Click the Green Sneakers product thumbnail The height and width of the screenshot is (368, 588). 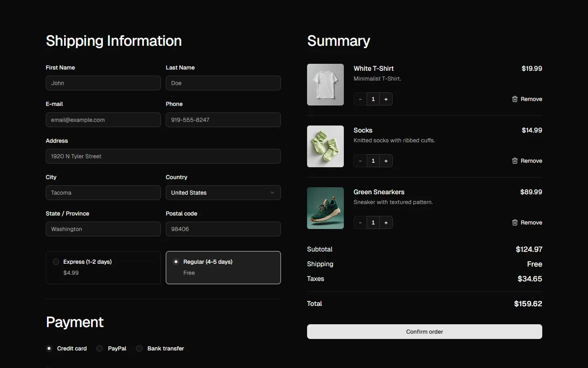(325, 208)
